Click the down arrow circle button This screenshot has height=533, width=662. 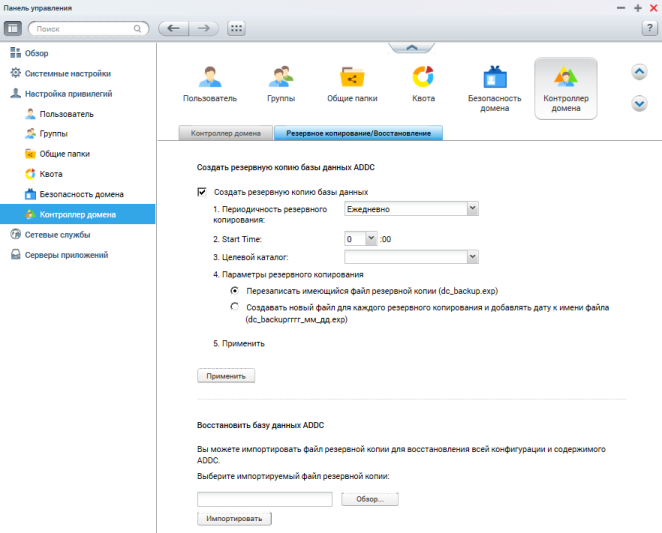[640, 103]
